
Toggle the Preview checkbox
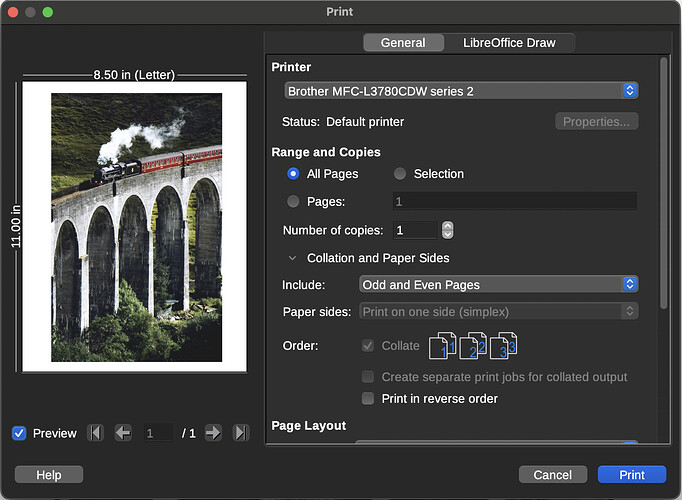(x=19, y=433)
